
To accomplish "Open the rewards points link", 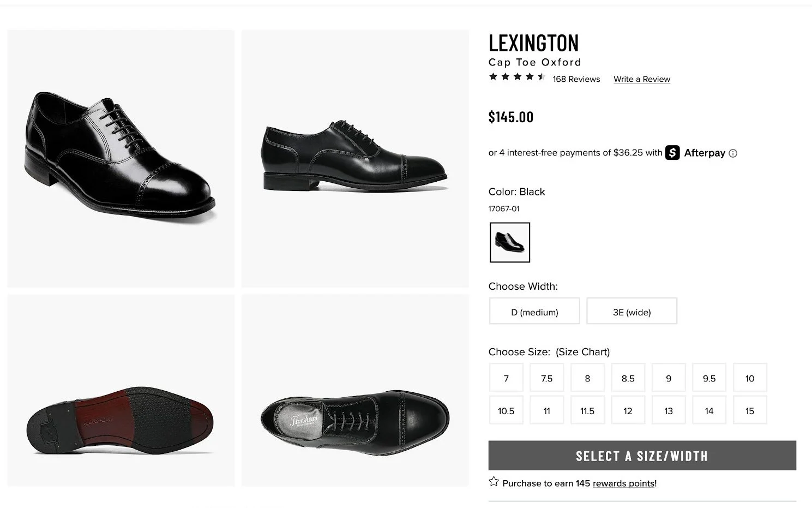I will pyautogui.click(x=623, y=483).
